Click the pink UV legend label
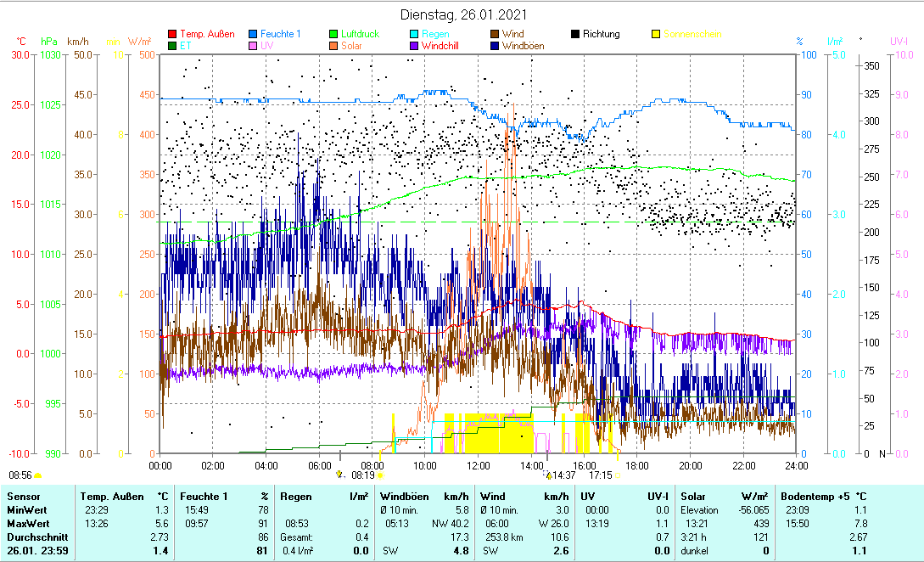The height and width of the screenshot is (562, 924). tap(267, 46)
